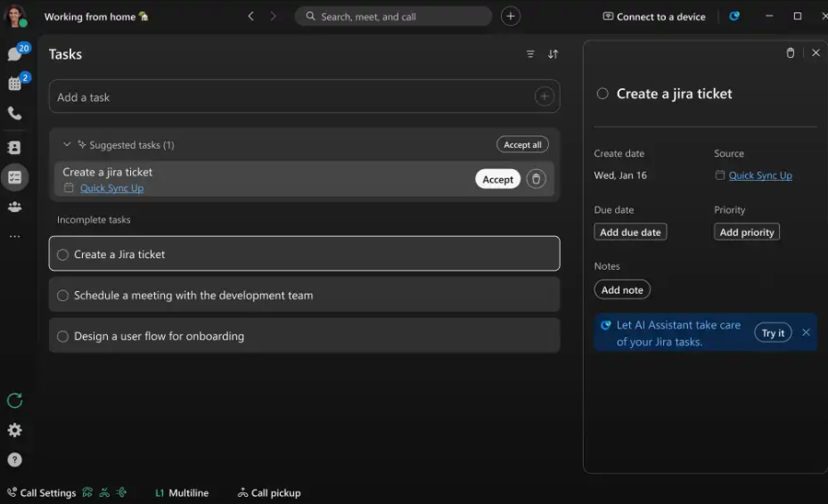Click Add priority

click(747, 232)
